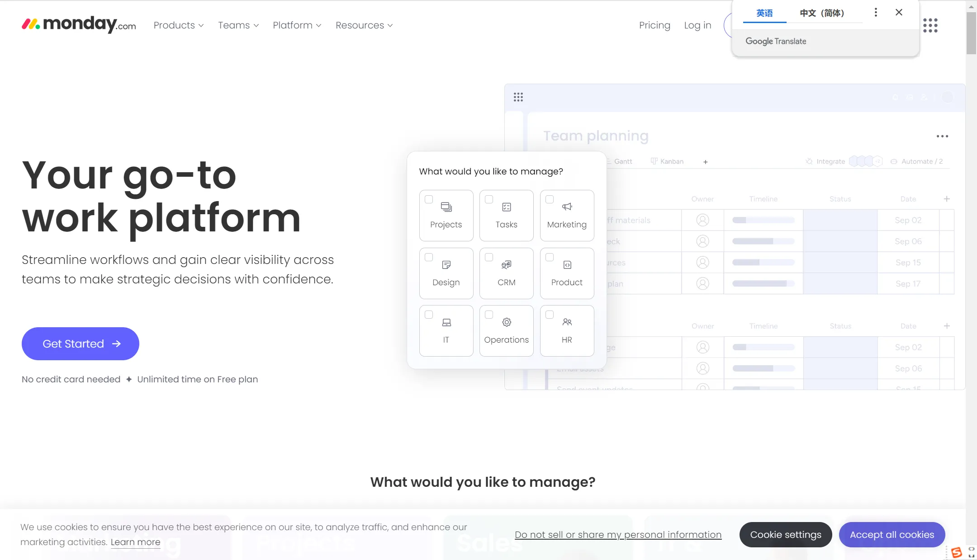This screenshot has width=977, height=560.
Task: Click the Marketing megaphone icon
Action: pyautogui.click(x=567, y=207)
